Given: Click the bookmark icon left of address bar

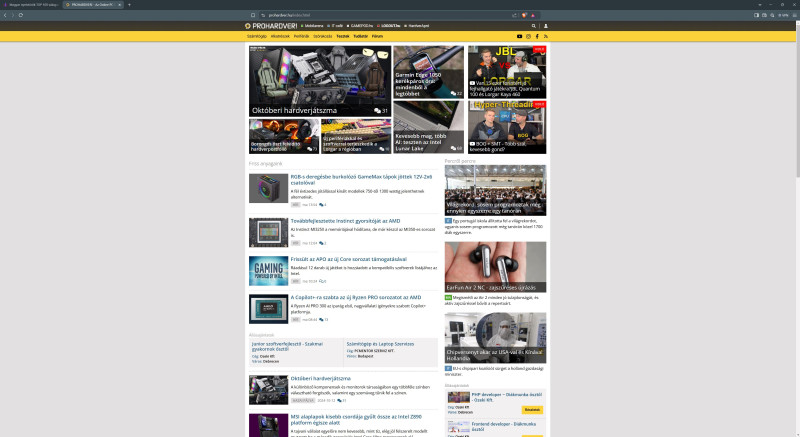Looking at the screenshot, I should 253,15.
